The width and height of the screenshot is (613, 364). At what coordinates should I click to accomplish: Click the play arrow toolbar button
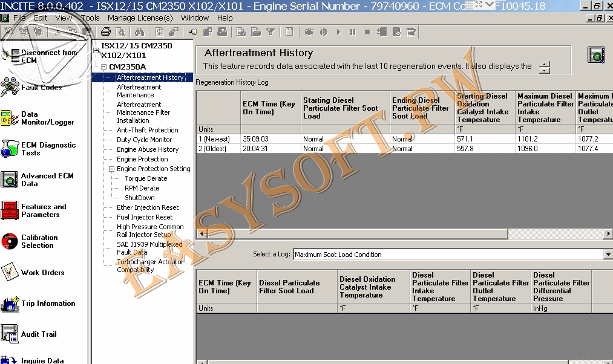coord(338,32)
